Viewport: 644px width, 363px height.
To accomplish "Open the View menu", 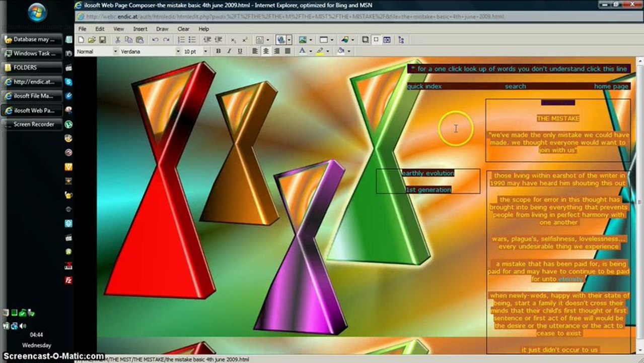I will pos(118,29).
